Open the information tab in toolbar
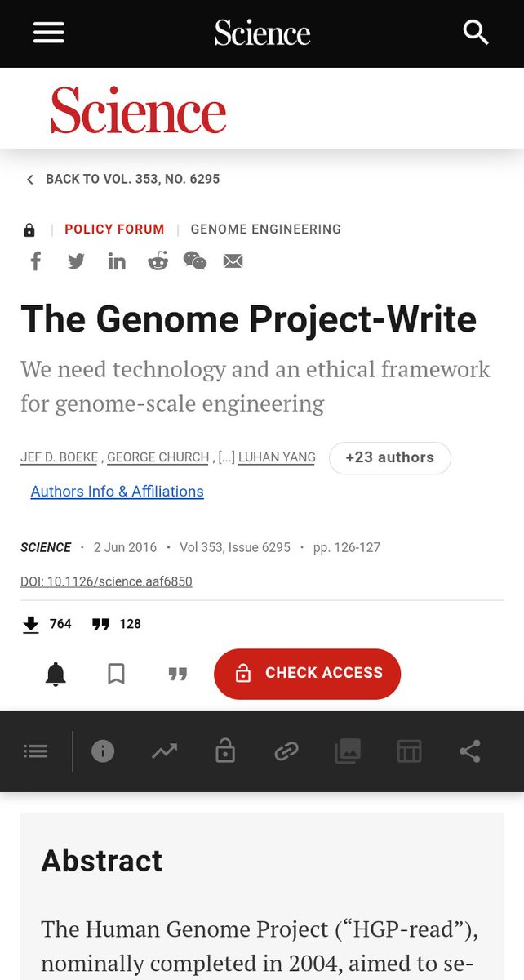Screen dimensions: 524x980 click(x=103, y=751)
